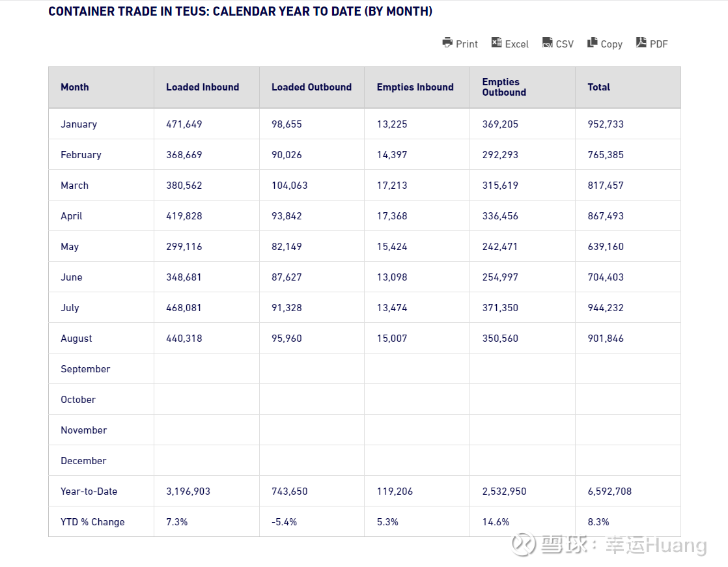
Task: Click the August total value 901,846
Action: pyautogui.click(x=606, y=339)
